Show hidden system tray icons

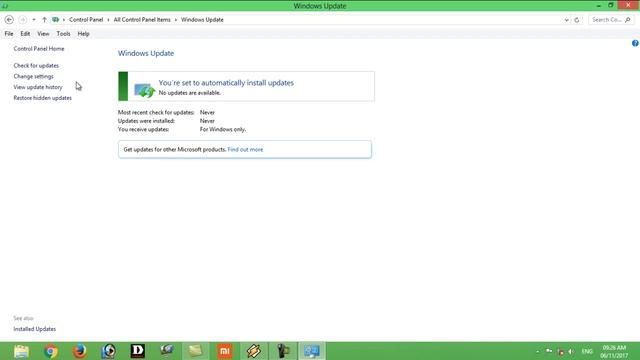538,351
